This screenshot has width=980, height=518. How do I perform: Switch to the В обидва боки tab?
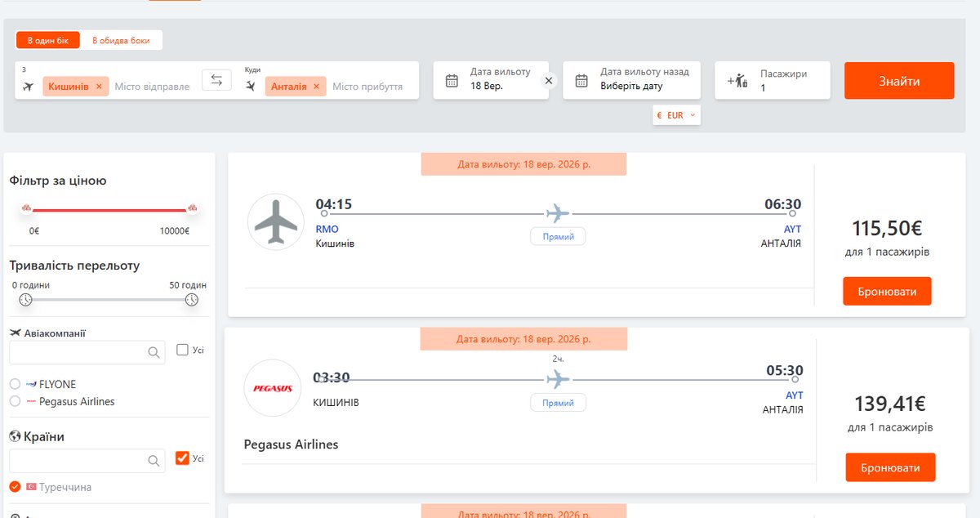tap(121, 40)
